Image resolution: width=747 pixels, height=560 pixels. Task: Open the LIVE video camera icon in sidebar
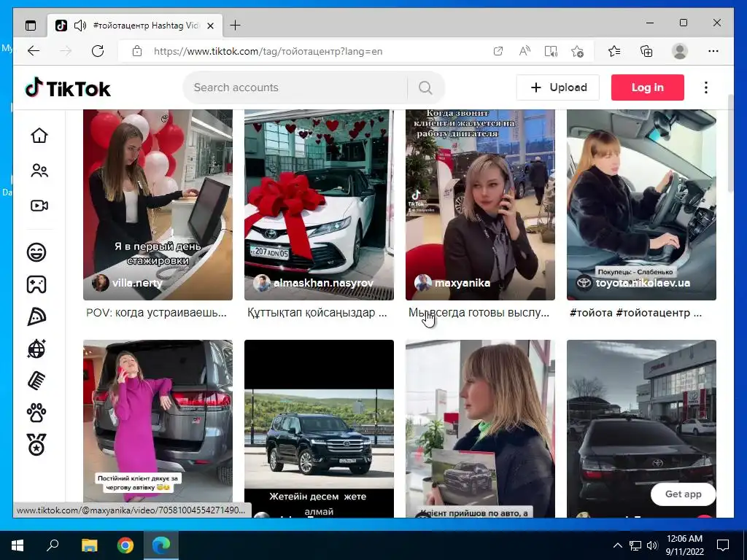tap(39, 206)
